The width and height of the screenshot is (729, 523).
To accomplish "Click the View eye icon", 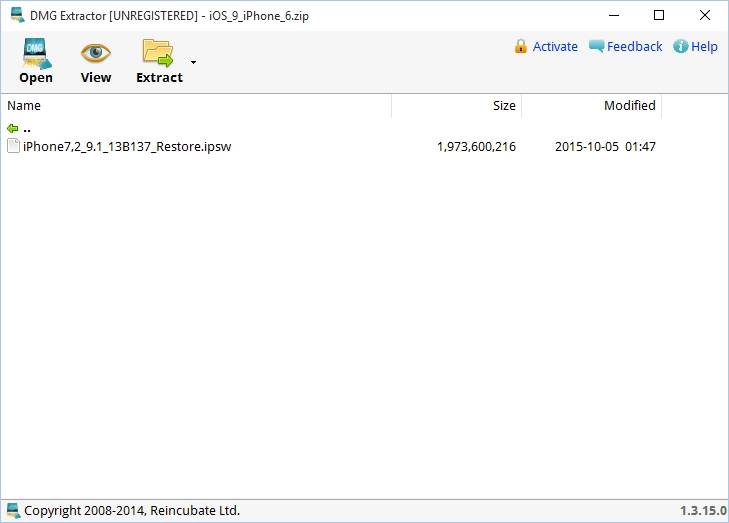I will [96, 52].
